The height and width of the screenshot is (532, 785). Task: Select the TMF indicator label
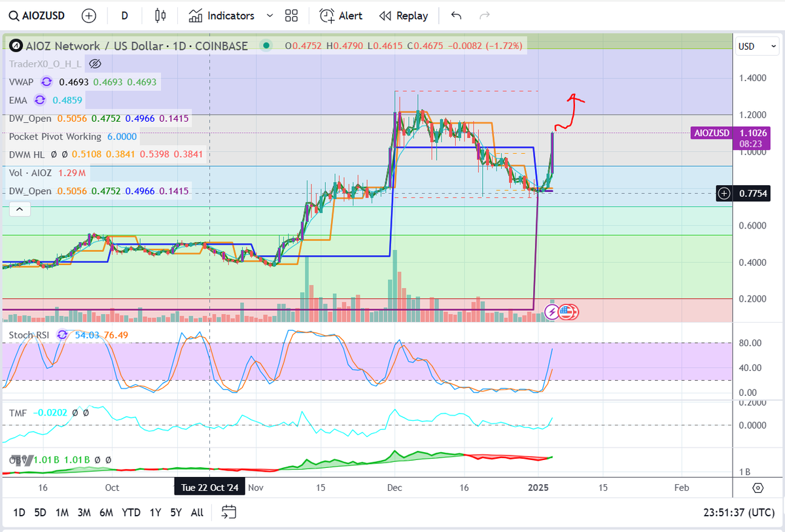(18, 413)
